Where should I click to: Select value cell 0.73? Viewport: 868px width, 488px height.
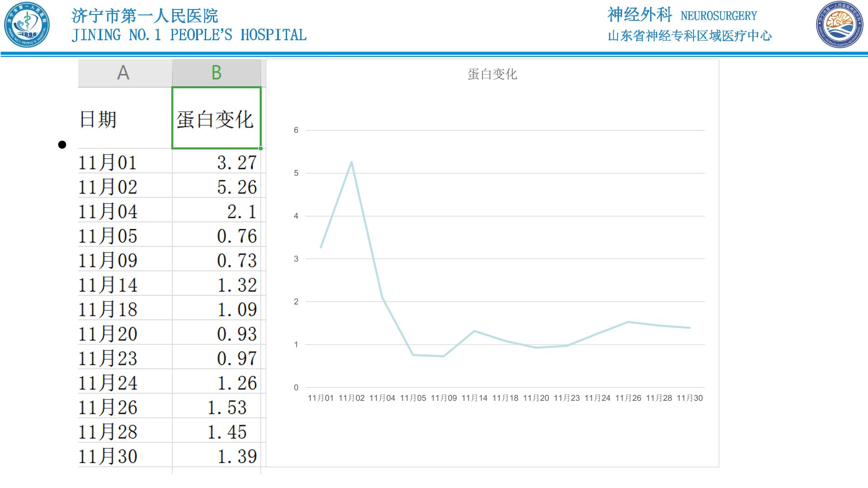point(217,259)
